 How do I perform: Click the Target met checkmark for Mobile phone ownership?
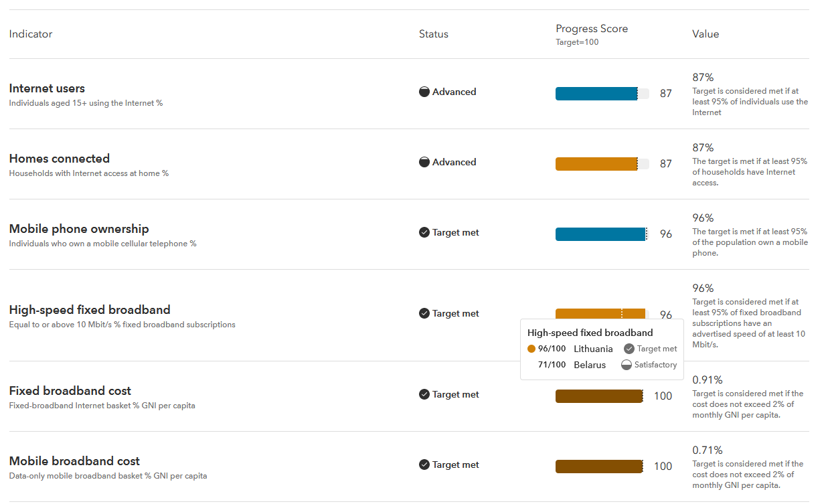tap(424, 233)
